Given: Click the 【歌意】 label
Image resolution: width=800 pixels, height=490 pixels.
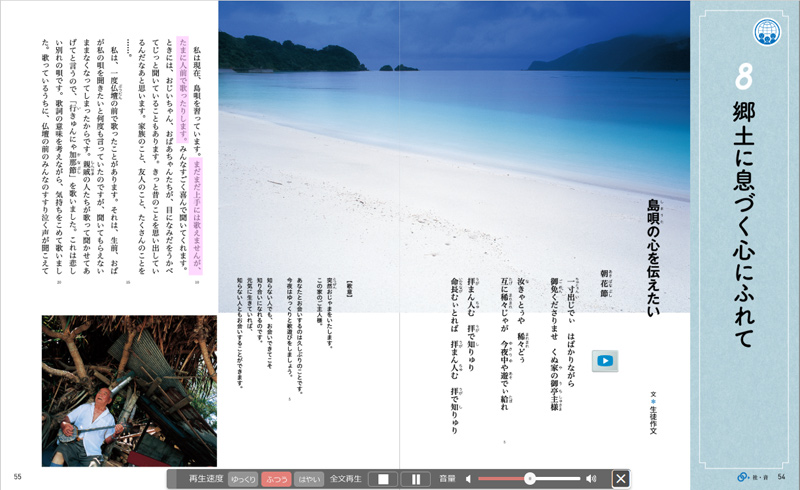Looking at the screenshot, I should click(349, 289).
